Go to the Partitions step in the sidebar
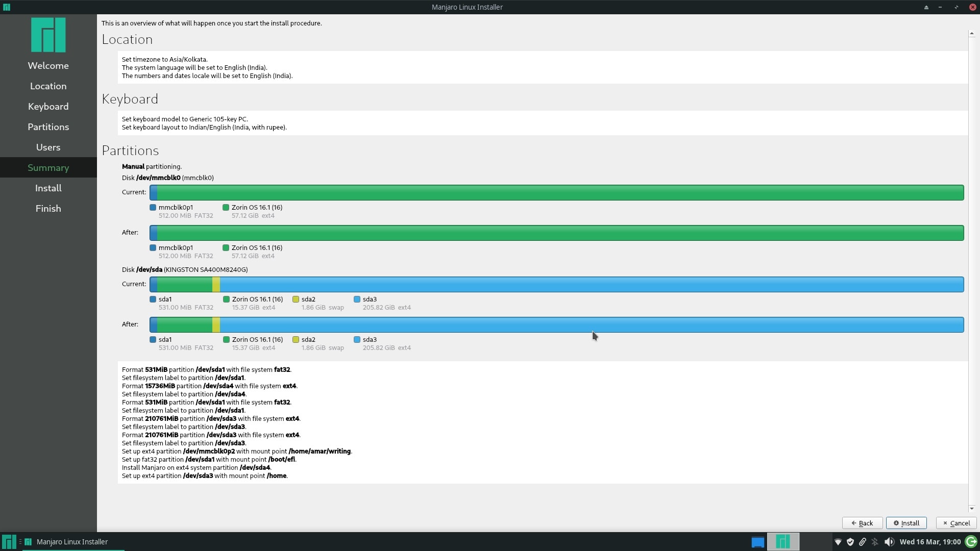The height and width of the screenshot is (551, 980). [x=48, y=127]
